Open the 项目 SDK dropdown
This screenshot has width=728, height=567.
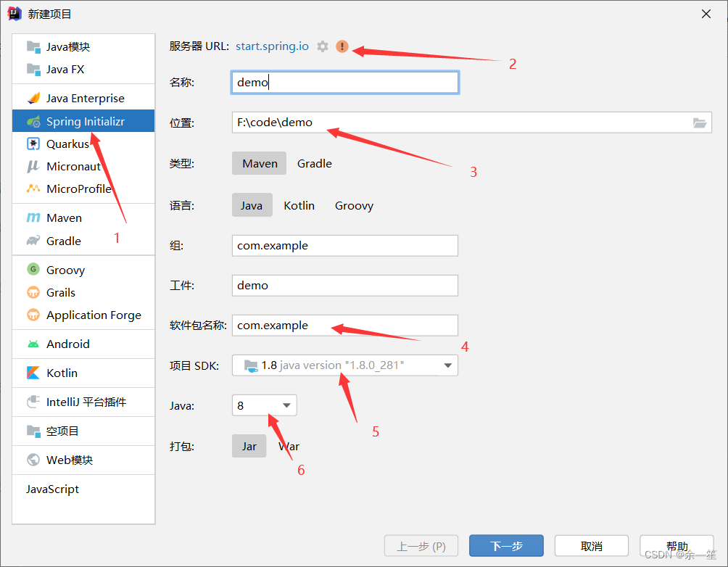pos(447,365)
